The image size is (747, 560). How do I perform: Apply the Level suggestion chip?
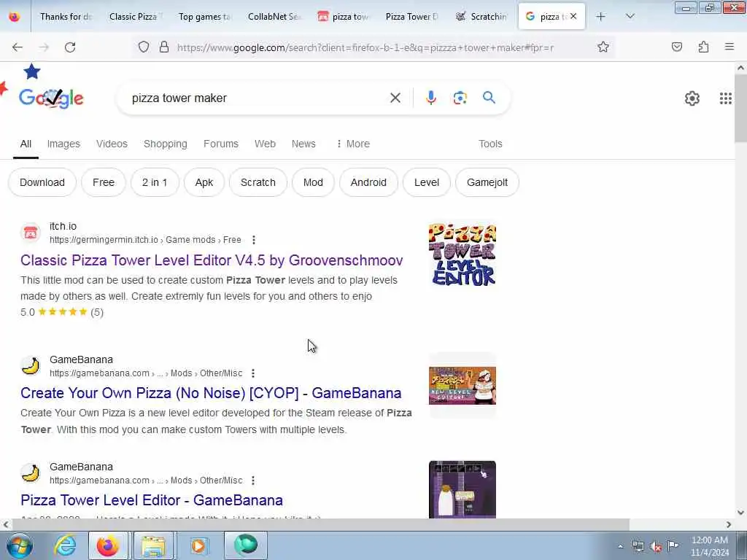[426, 182]
